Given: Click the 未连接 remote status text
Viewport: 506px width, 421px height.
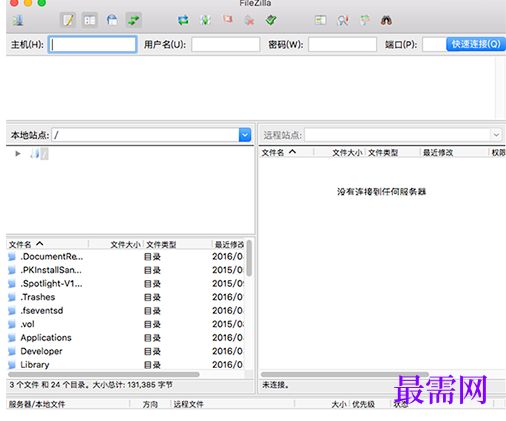Looking at the screenshot, I should pos(275,385).
